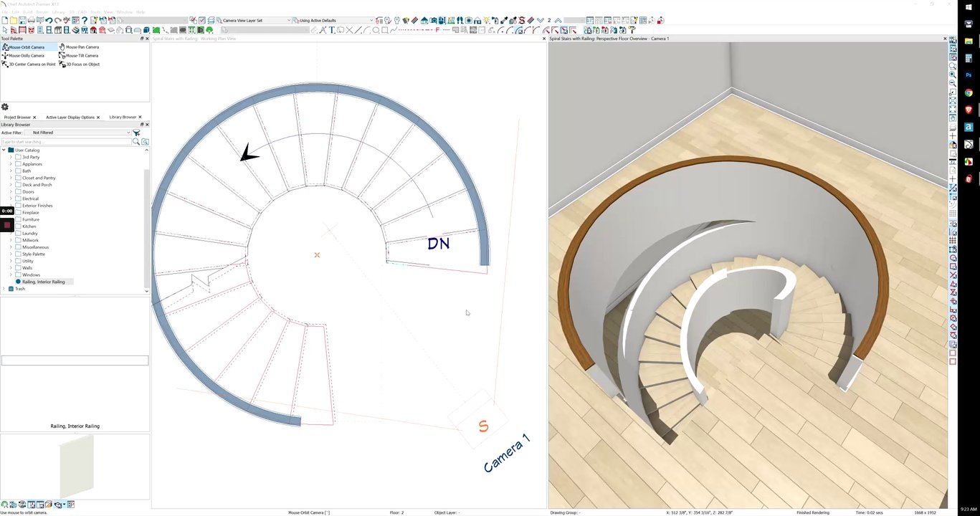
Task: Select the green tree plant tool
Action: (x=209, y=30)
